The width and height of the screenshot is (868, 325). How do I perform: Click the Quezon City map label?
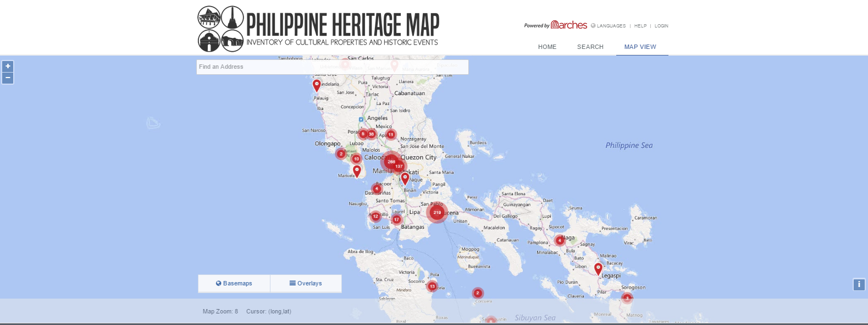(x=418, y=157)
